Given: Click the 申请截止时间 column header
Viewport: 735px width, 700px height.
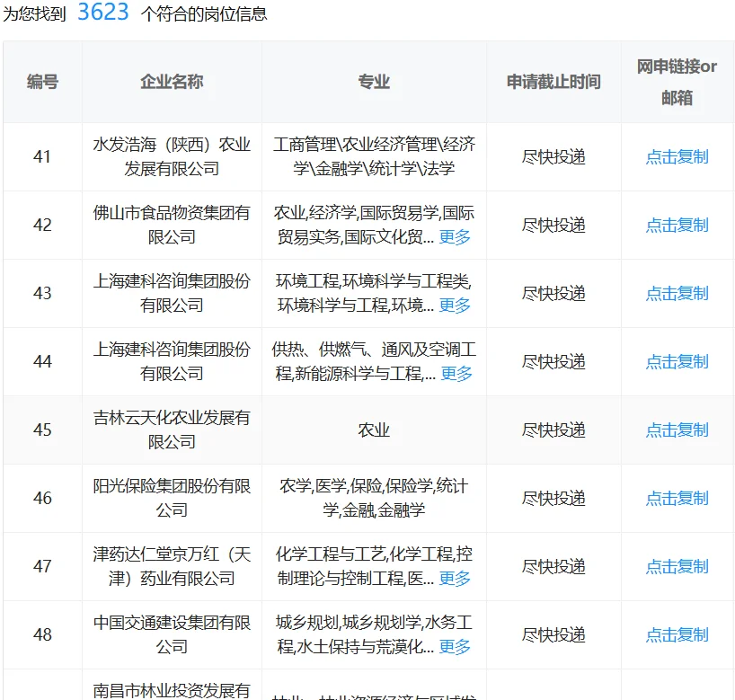Looking at the screenshot, I should [553, 82].
